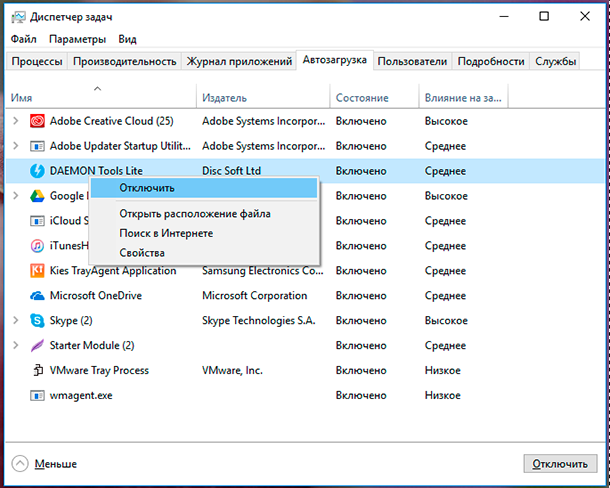Maximize the Task Manager window
The height and width of the screenshot is (488, 610).
tap(544, 16)
